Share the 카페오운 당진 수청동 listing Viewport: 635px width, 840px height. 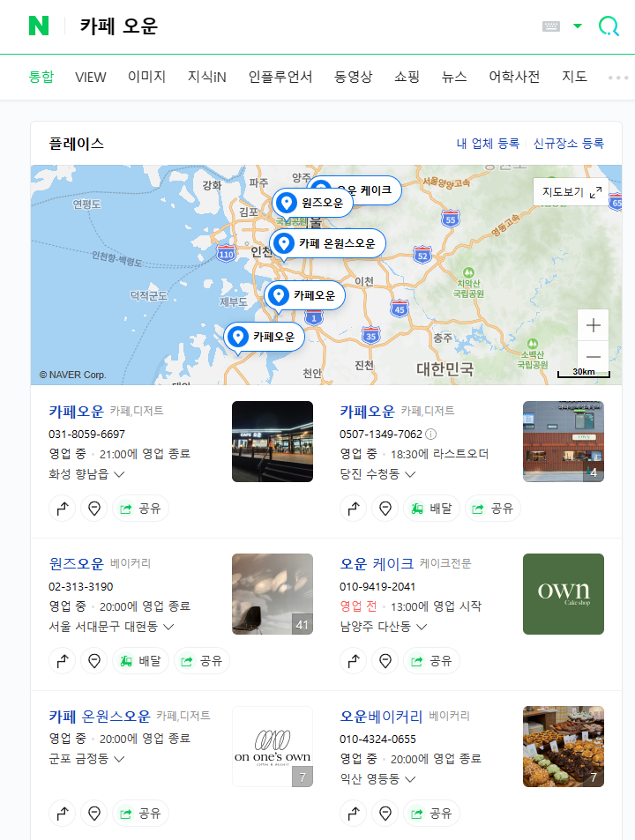[x=493, y=509]
